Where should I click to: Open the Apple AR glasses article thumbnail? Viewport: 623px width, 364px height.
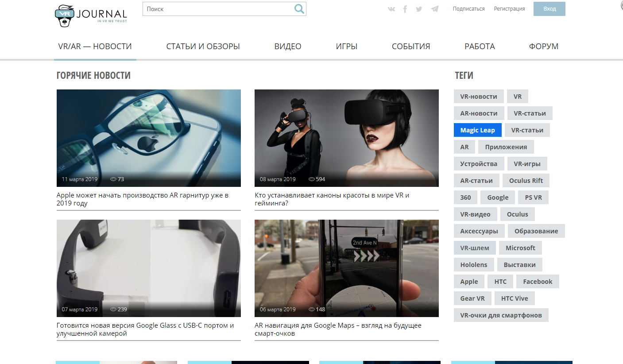pyautogui.click(x=149, y=138)
